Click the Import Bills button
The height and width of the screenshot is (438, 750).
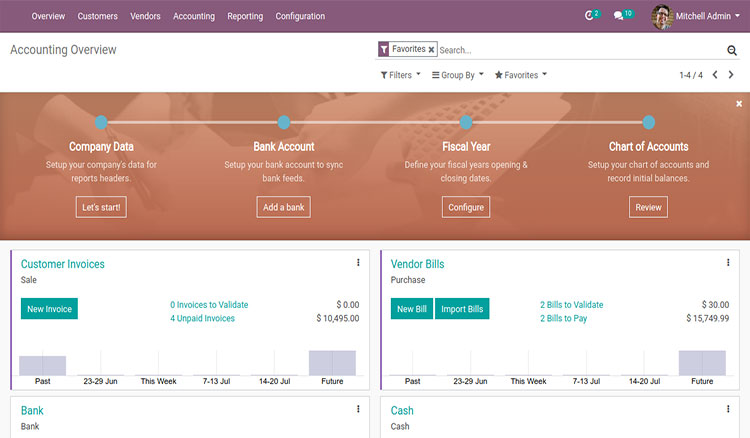pos(462,309)
